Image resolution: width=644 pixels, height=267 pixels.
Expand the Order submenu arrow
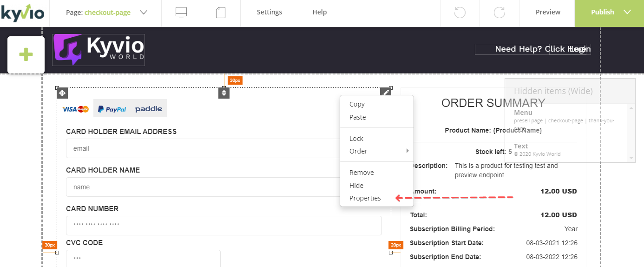tap(407, 151)
